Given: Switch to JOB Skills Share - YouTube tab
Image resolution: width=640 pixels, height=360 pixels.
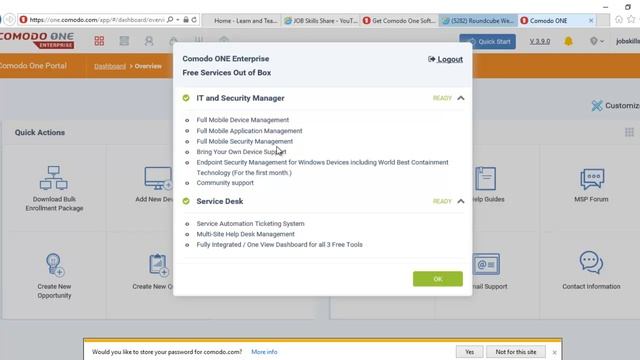Looking at the screenshot, I should coord(321,20).
